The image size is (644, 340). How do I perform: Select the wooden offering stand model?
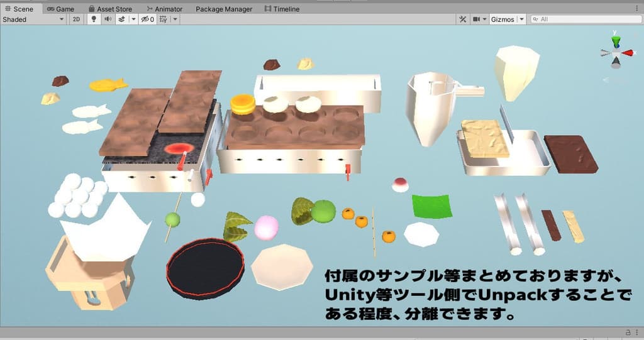91,272
